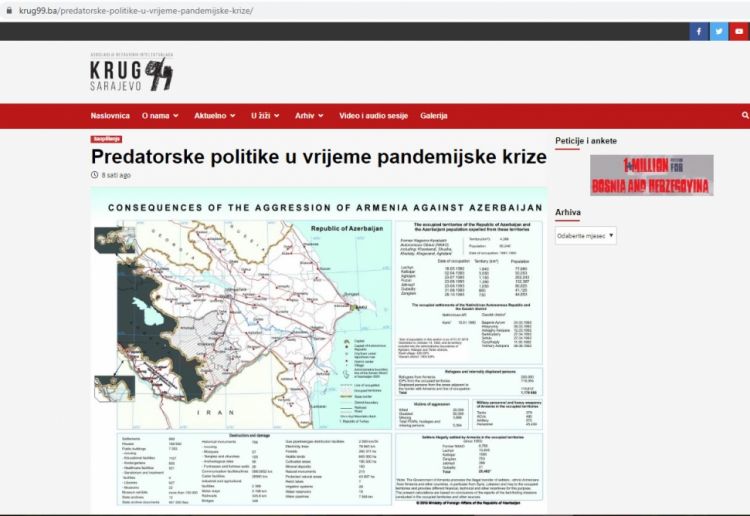Click the 1 Million for Bosnia banner
The width and height of the screenshot is (750, 516).
[651, 175]
